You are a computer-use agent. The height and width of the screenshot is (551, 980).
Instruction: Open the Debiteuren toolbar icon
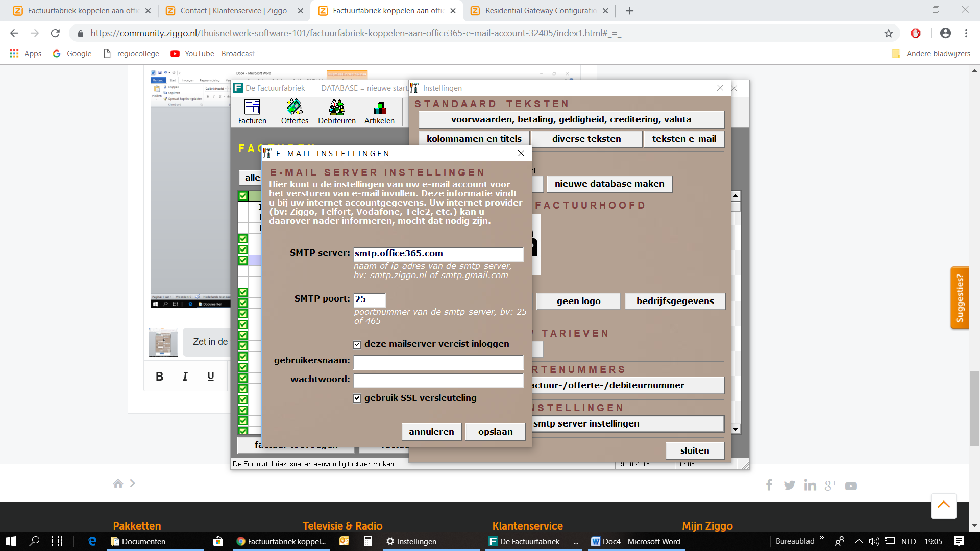337,112
